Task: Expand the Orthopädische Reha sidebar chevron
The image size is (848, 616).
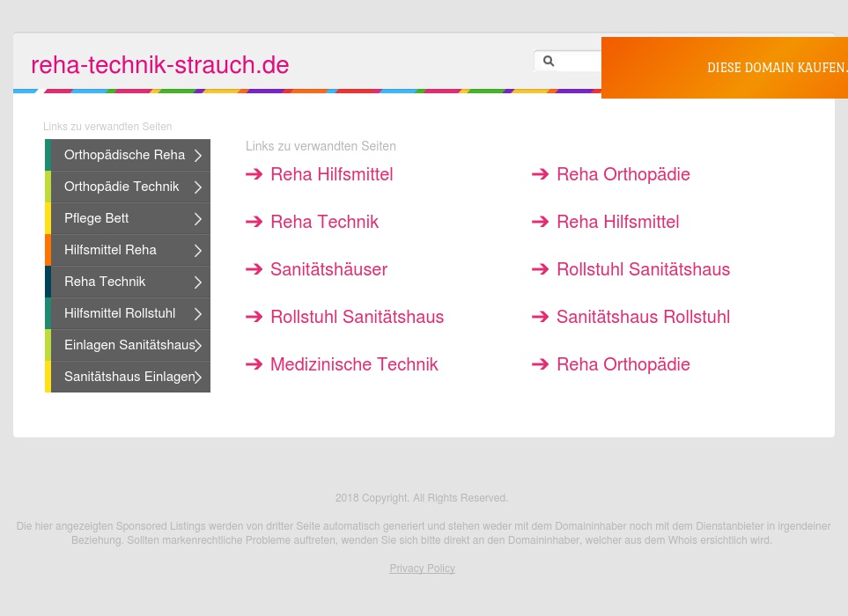Action: click(197, 155)
